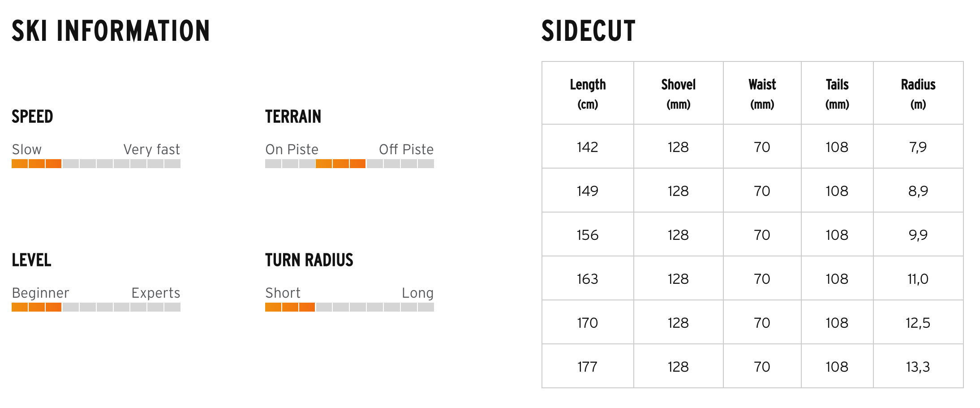Select the Radius (m) column header

click(918, 93)
